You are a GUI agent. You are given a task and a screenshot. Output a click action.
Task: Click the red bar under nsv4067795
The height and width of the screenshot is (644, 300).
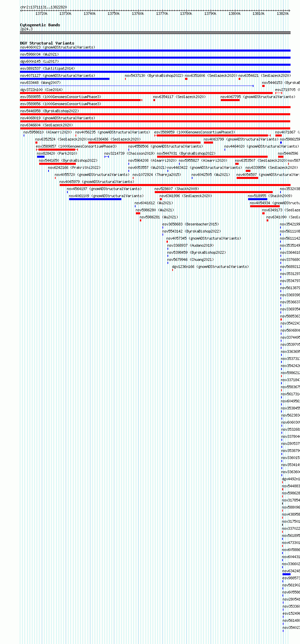(x=230, y=100)
